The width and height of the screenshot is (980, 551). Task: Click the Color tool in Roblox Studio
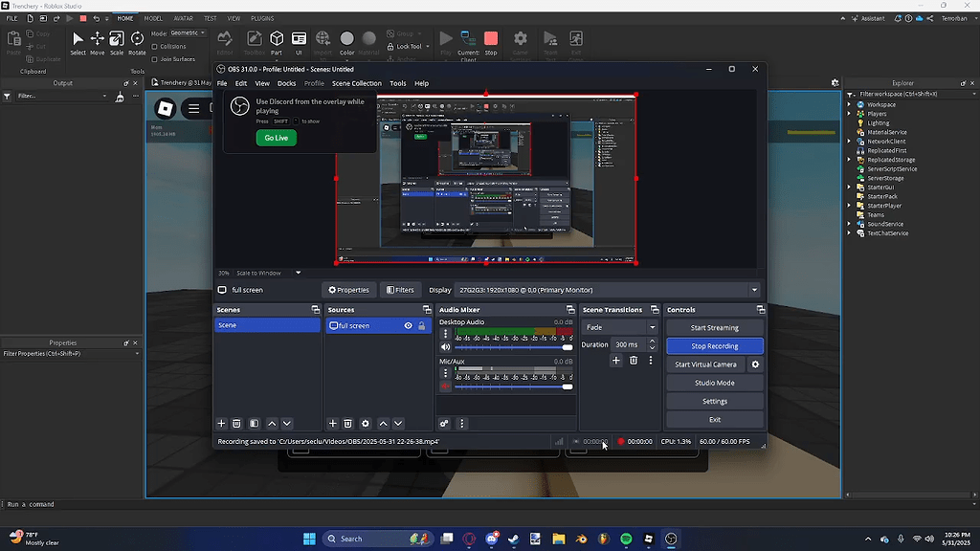point(346,43)
